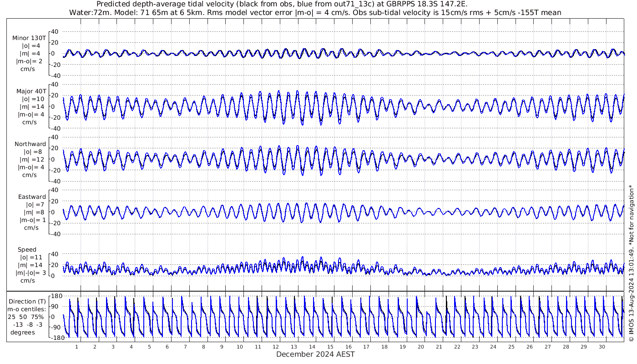Screen dimensions: 637x364
Task: Click the 'Eastward' panel label
Action: click(x=32, y=197)
